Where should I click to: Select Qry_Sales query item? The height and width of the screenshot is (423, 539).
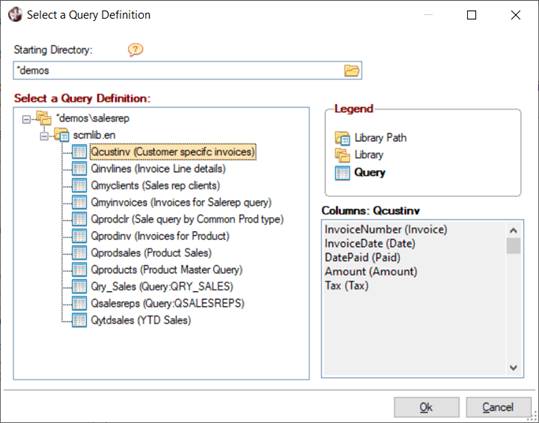point(162,287)
